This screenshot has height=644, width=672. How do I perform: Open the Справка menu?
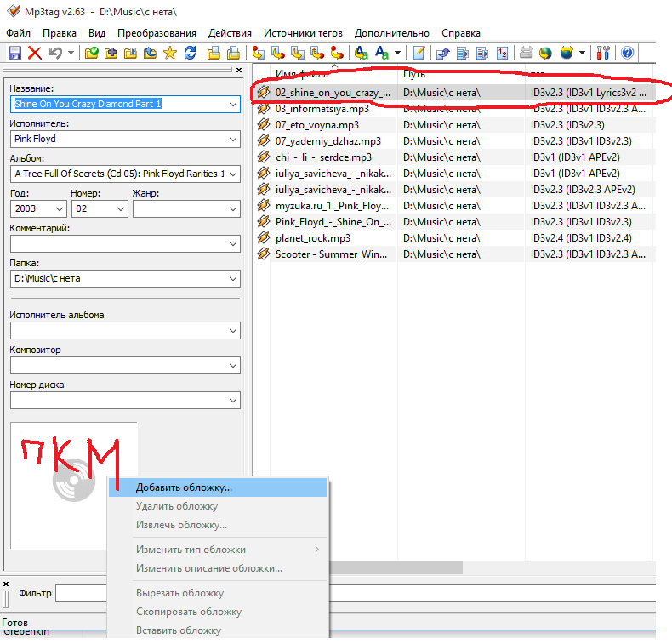[461, 33]
